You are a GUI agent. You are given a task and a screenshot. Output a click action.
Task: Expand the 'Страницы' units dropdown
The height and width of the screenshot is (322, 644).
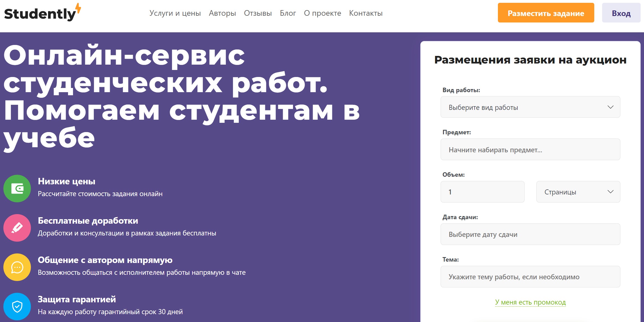578,192
